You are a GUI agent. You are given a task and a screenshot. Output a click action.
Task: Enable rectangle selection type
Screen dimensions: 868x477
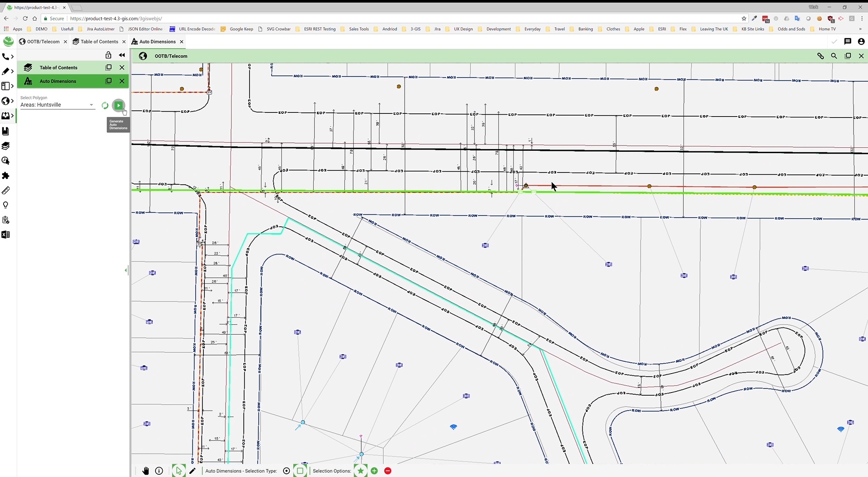300,471
